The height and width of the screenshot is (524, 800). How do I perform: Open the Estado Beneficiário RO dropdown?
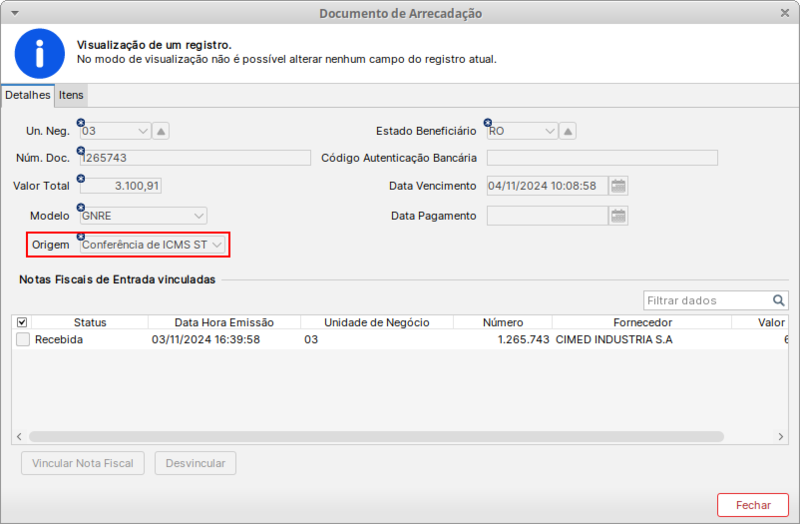[x=549, y=131]
